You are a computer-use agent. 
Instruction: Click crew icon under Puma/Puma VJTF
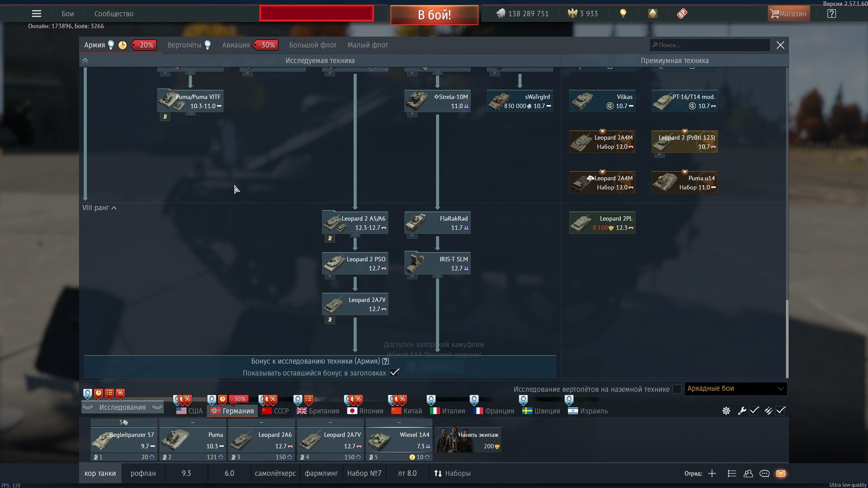pyautogui.click(x=165, y=117)
